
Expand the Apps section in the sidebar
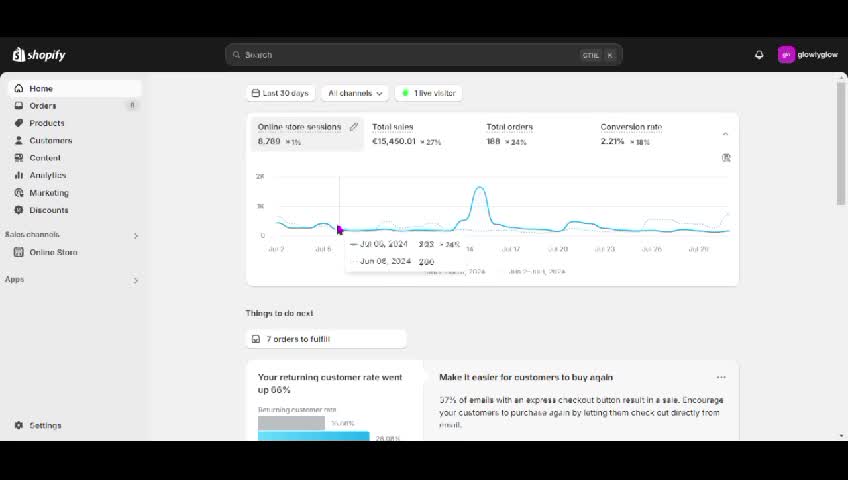[x=136, y=280]
